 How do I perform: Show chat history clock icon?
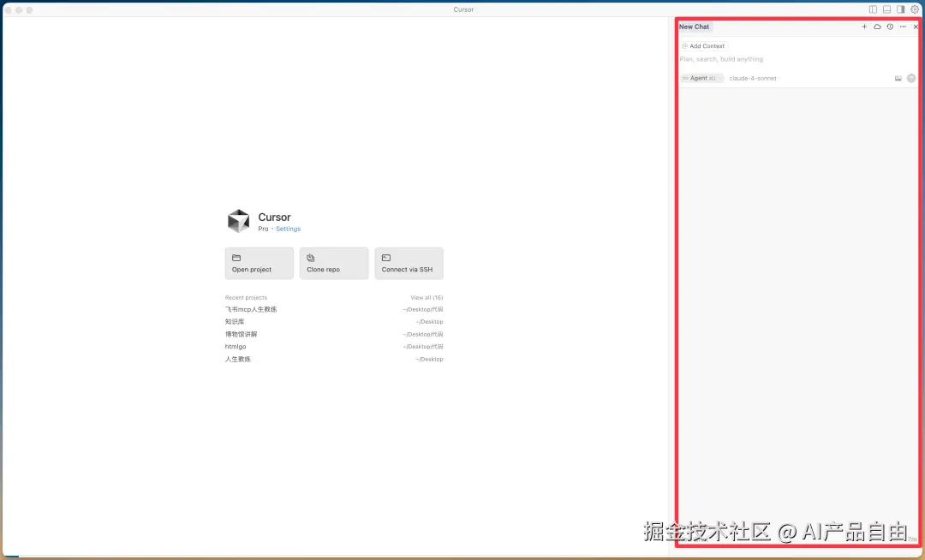(890, 27)
